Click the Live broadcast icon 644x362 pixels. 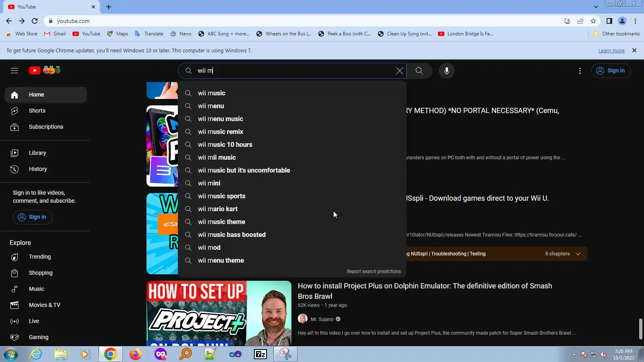pyautogui.click(x=14, y=321)
